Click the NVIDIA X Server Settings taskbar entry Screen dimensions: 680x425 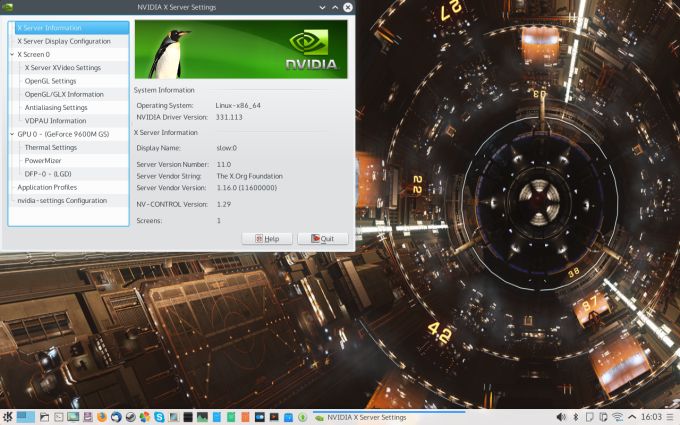click(389, 417)
